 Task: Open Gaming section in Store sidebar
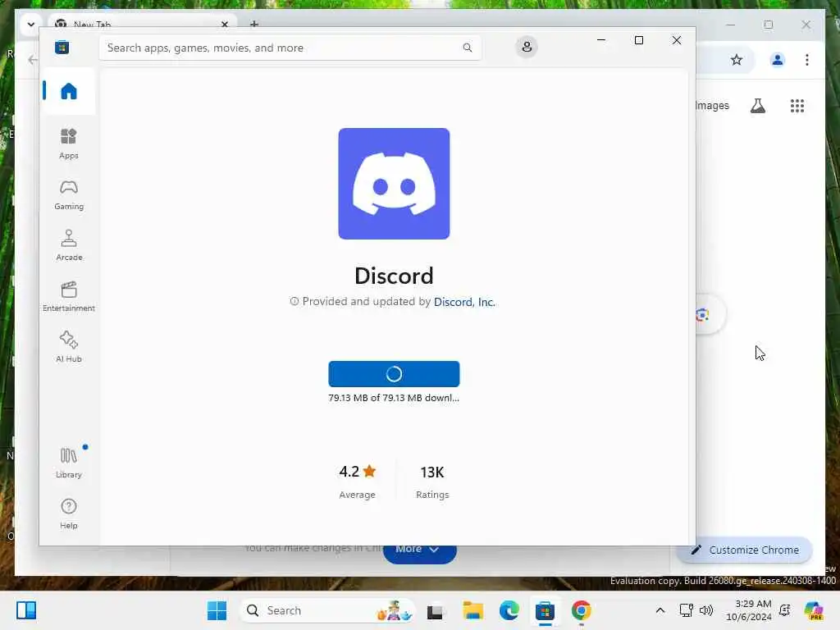coord(69,194)
